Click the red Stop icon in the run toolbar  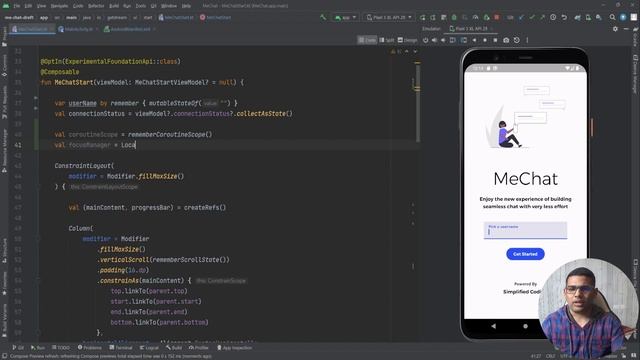(x=497, y=18)
